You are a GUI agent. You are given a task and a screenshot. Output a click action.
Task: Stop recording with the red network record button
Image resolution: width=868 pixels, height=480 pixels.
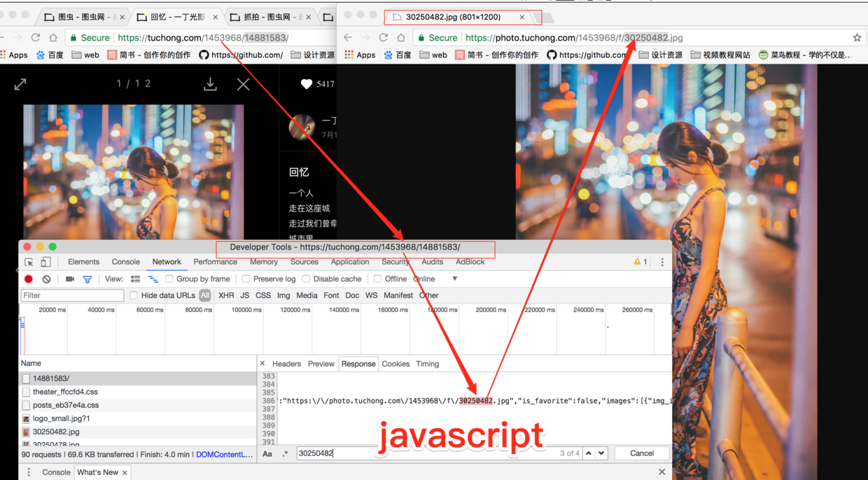click(x=29, y=279)
